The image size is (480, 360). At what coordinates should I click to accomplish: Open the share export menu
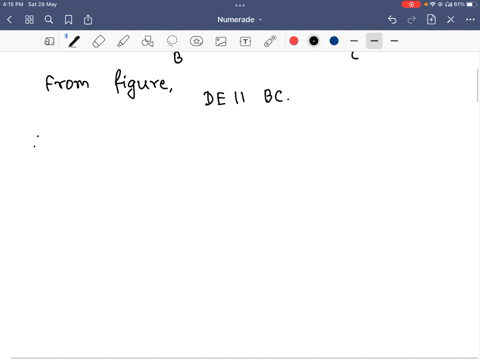coord(88,20)
